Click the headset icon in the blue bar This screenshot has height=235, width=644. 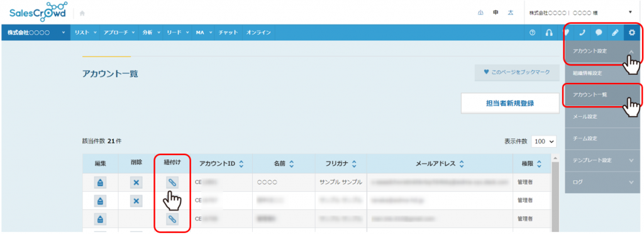tap(548, 33)
